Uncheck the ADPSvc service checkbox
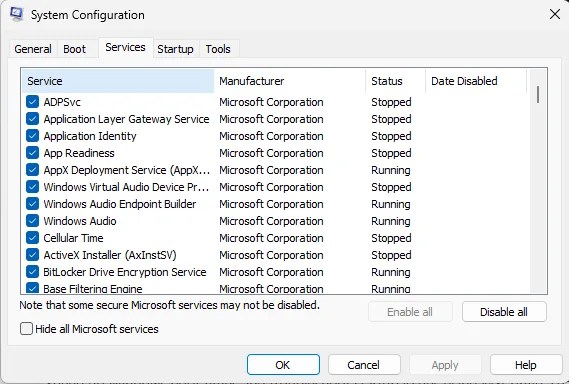569x384 pixels. point(33,102)
